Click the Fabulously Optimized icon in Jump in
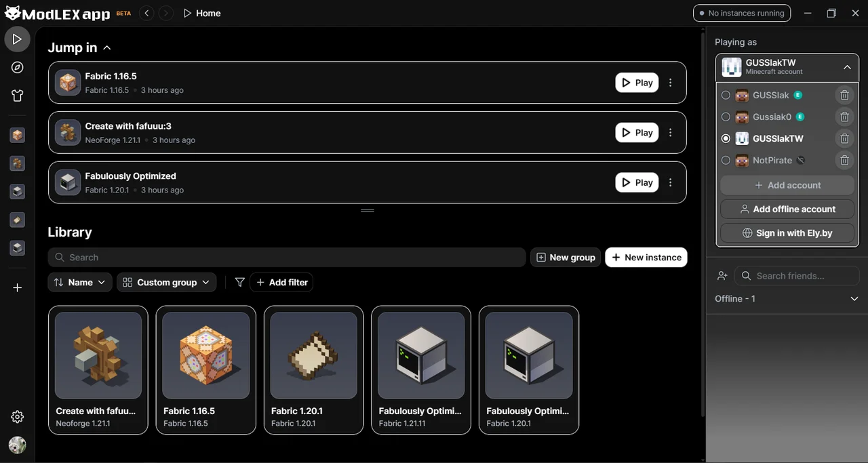This screenshot has width=868, height=463. (68, 182)
